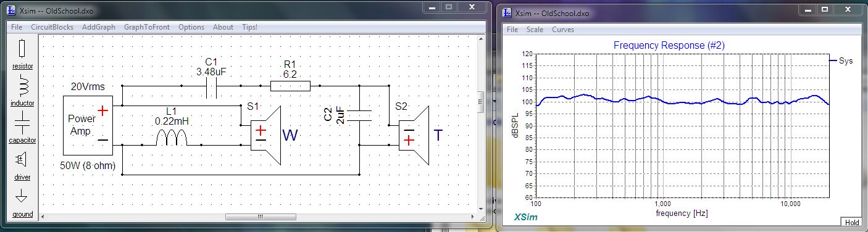Select tweeter driver S2 in schematic
The image size is (868, 232).
[414, 135]
